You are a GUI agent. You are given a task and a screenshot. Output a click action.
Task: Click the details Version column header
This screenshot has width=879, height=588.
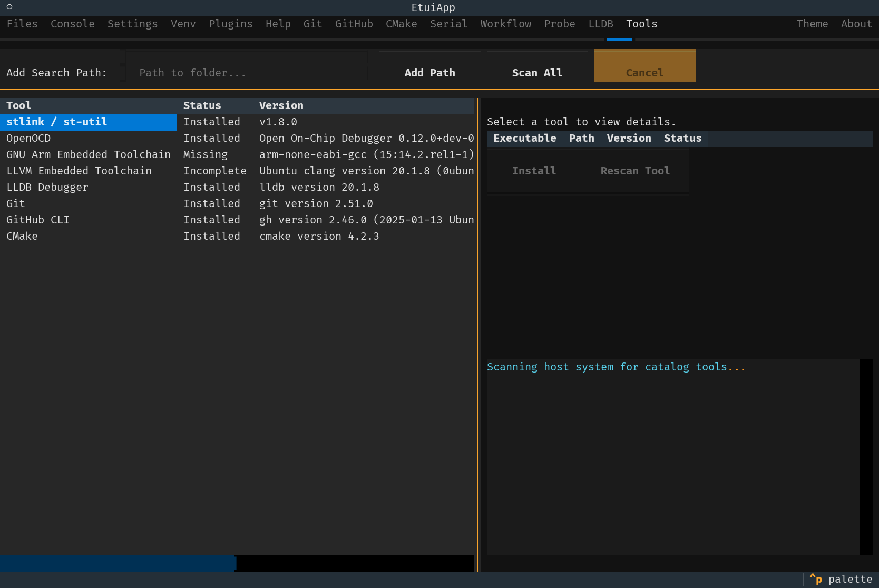click(629, 138)
